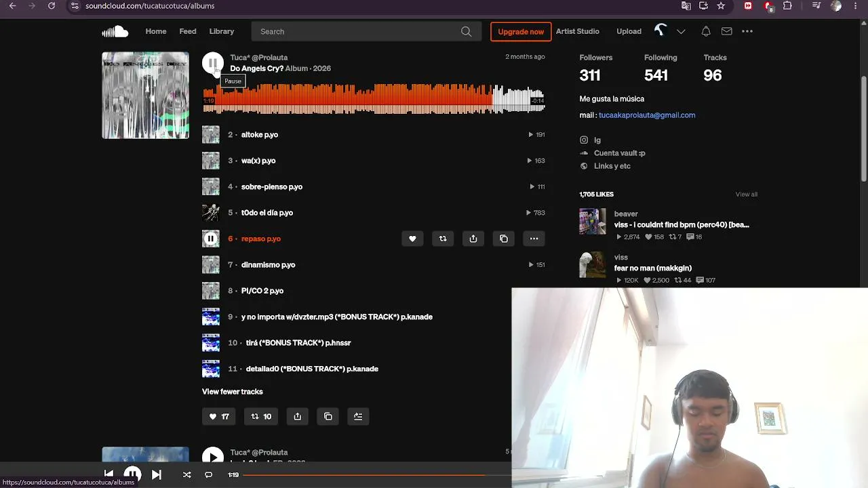Image resolution: width=868 pixels, height=488 pixels.
Task: Go back using the browser back arrow
Action: click(x=12, y=6)
